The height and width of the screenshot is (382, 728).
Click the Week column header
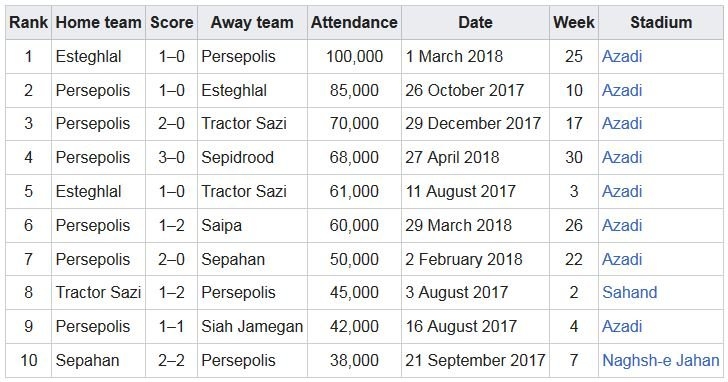[574, 22]
